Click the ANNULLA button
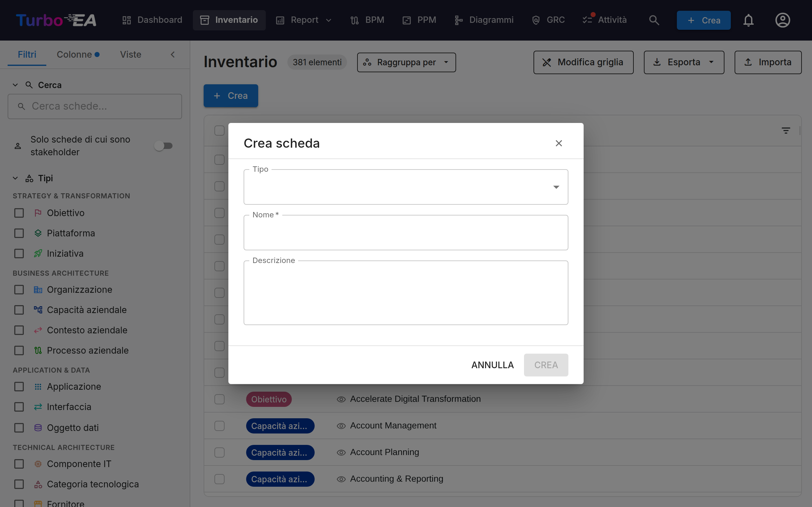The image size is (812, 507). pos(492,365)
